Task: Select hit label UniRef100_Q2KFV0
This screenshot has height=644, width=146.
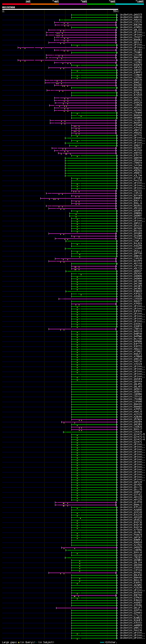Action: 131,610
